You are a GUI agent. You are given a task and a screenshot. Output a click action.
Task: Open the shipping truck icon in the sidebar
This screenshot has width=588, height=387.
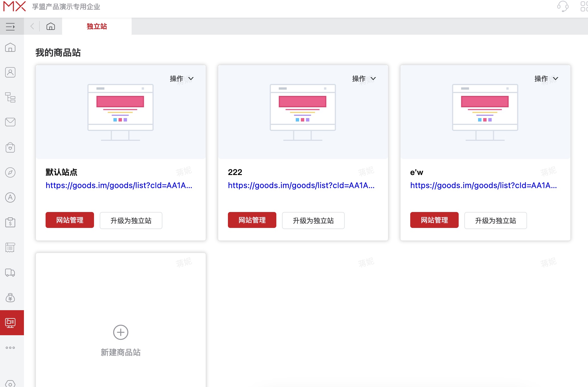tap(10, 273)
